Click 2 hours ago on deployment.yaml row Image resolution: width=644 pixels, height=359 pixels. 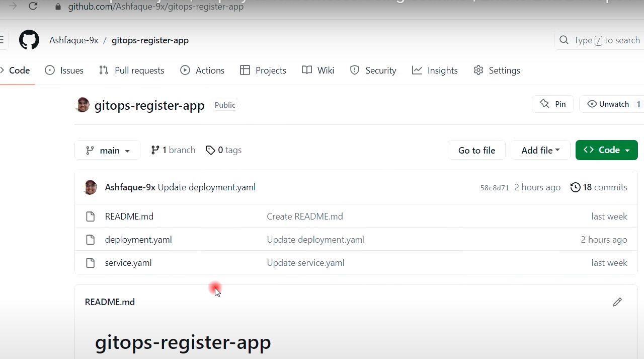[604, 240]
